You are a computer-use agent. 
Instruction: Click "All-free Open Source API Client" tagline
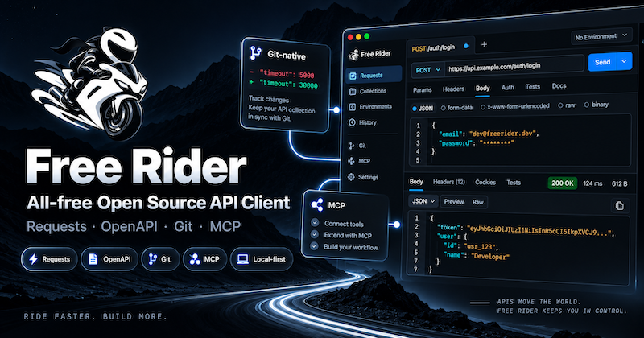(158, 203)
